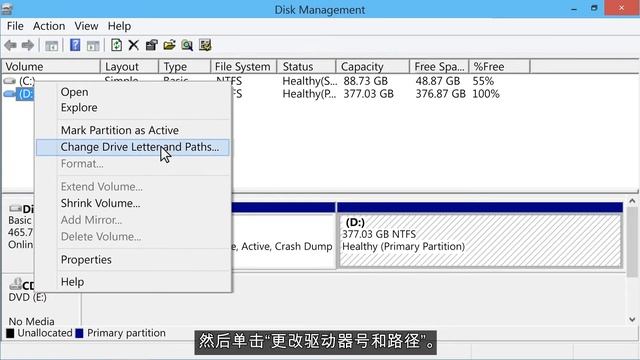Click the Healthy(S... status cell
This screenshot has height=360, width=640.
point(310,81)
